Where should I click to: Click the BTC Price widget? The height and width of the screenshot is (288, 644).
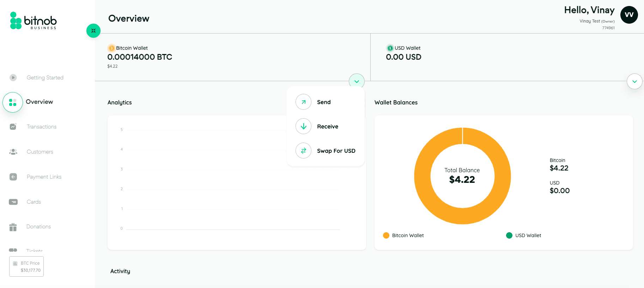point(26,266)
